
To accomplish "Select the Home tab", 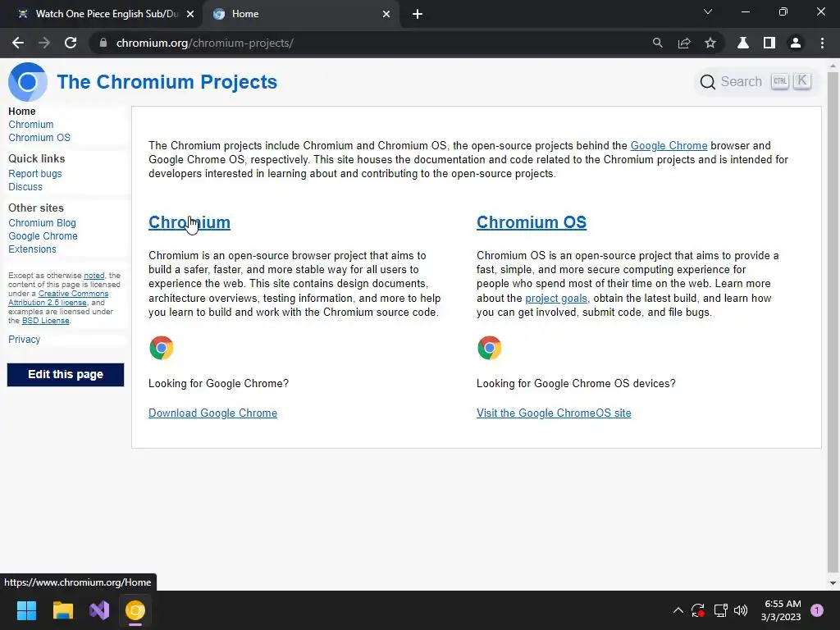I will 300,14.
